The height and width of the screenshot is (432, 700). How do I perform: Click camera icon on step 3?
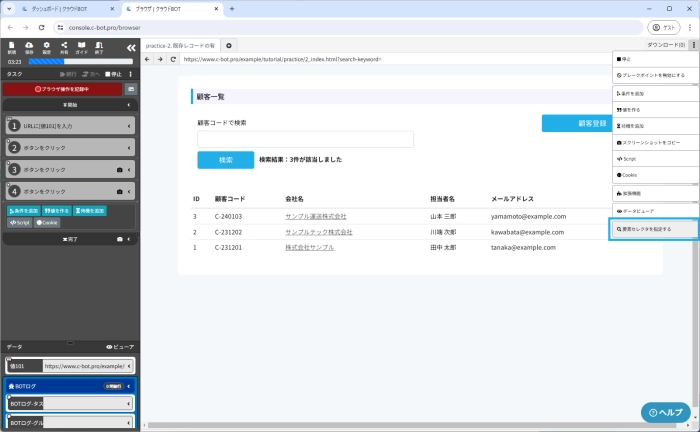(x=120, y=169)
